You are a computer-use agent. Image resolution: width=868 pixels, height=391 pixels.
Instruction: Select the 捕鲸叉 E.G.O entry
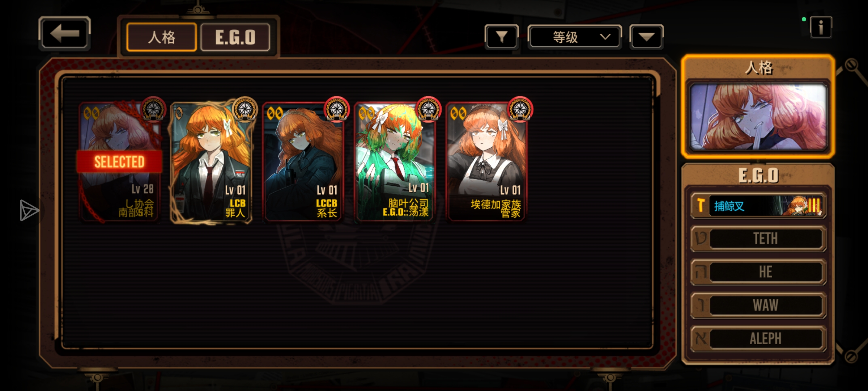758,206
